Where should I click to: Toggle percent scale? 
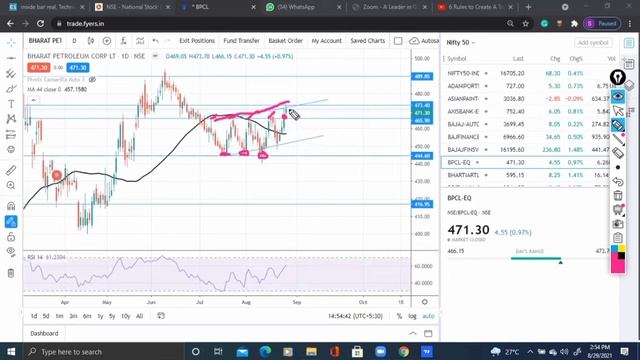399,316
